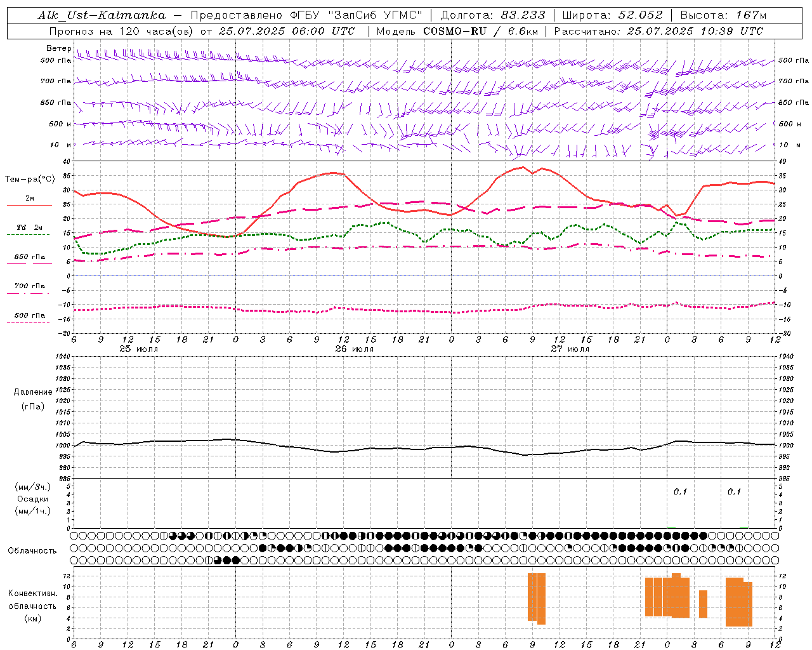Click the '850 гПа' temperature legend entry
This screenshot has height=650, width=812.
30,257
